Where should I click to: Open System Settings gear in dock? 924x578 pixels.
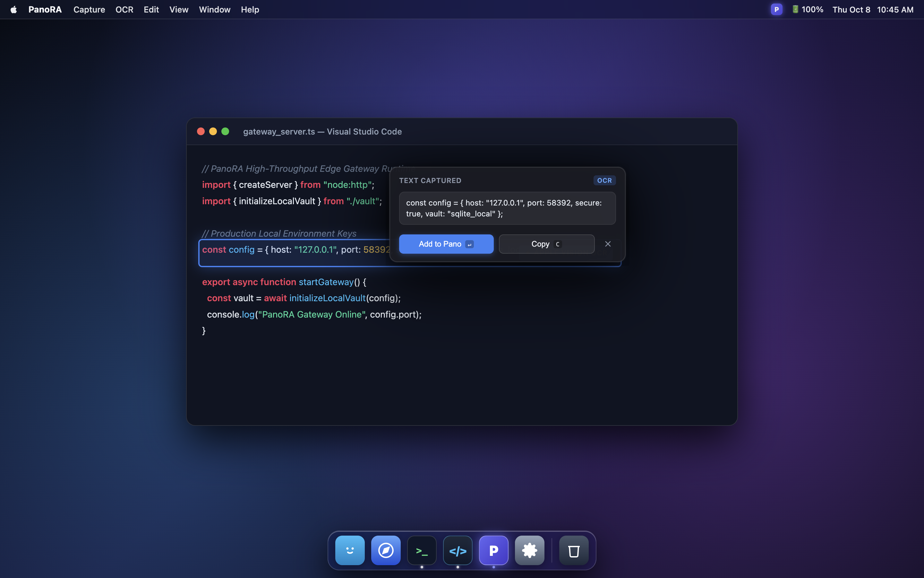tap(529, 550)
